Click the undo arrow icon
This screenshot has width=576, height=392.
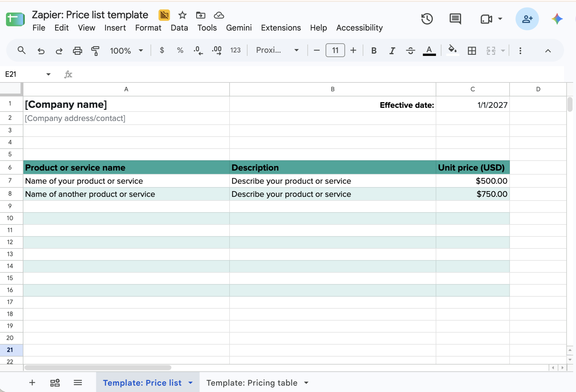(41, 51)
